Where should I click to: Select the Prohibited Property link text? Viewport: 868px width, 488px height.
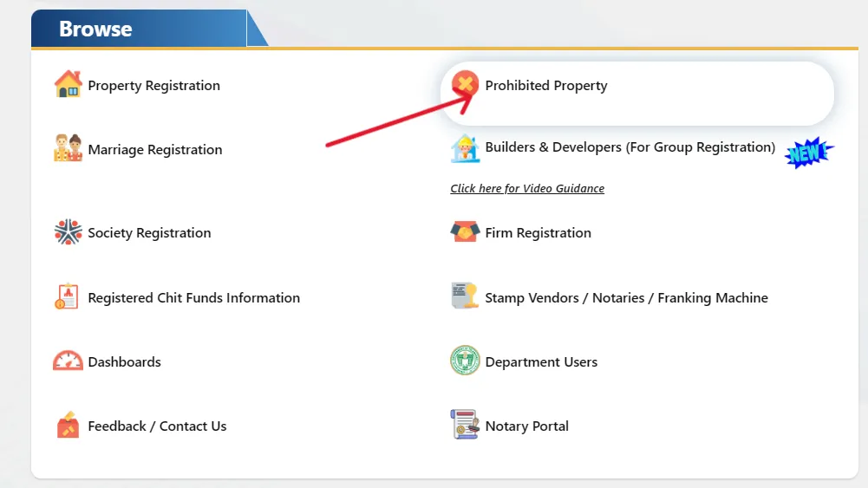point(546,86)
